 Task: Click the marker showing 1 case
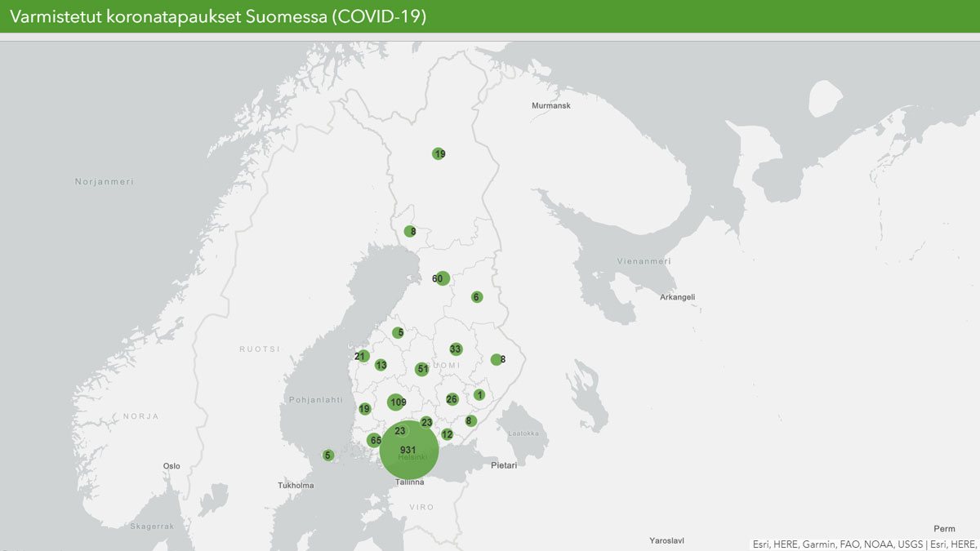click(x=479, y=395)
